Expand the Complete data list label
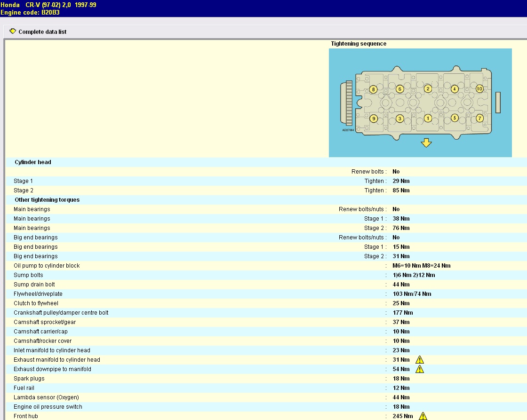527x420 pixels. tap(42, 32)
